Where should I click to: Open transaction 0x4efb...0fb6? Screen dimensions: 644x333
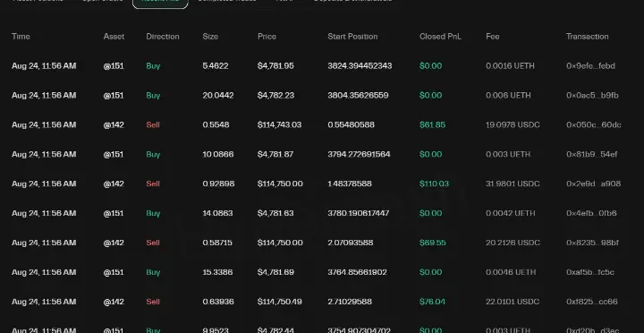[x=591, y=213]
